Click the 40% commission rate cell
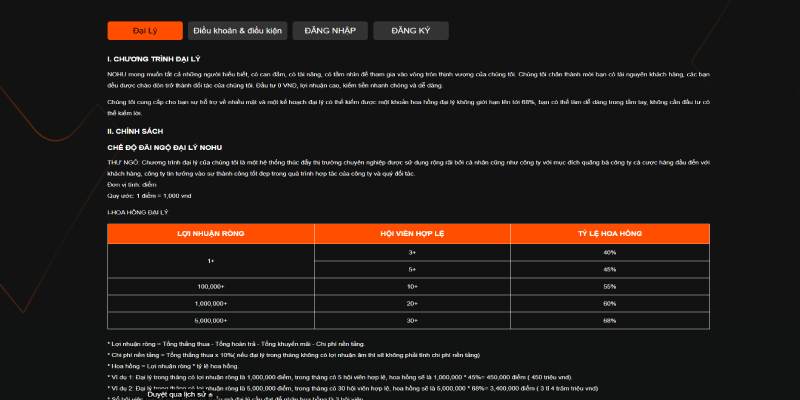 click(610, 253)
